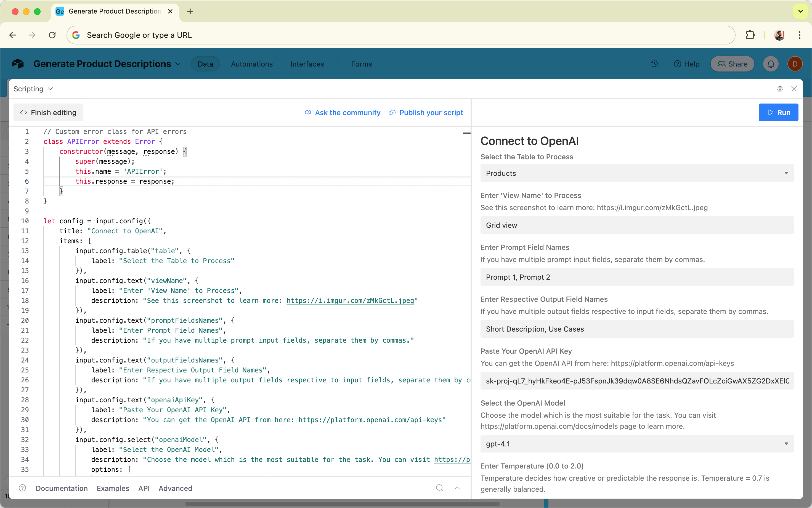Expand the gpt-4.1 model dropdown
812x508 pixels.
click(x=637, y=444)
